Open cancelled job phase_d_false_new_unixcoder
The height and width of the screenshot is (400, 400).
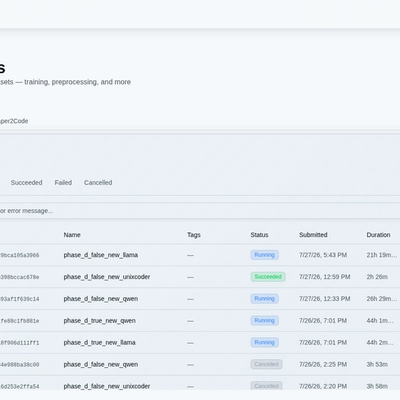[x=107, y=386]
